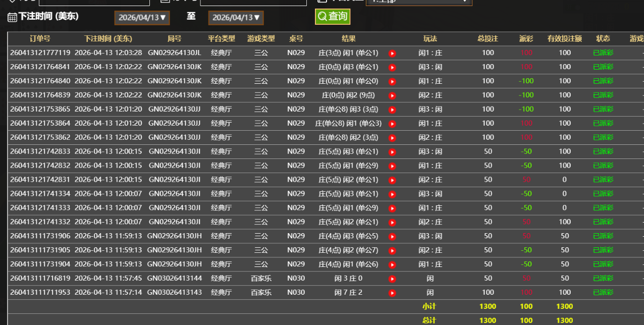Viewport: 644px width, 325px height.
Task: Select the 已派彩 status in the first row
Action: pos(603,52)
